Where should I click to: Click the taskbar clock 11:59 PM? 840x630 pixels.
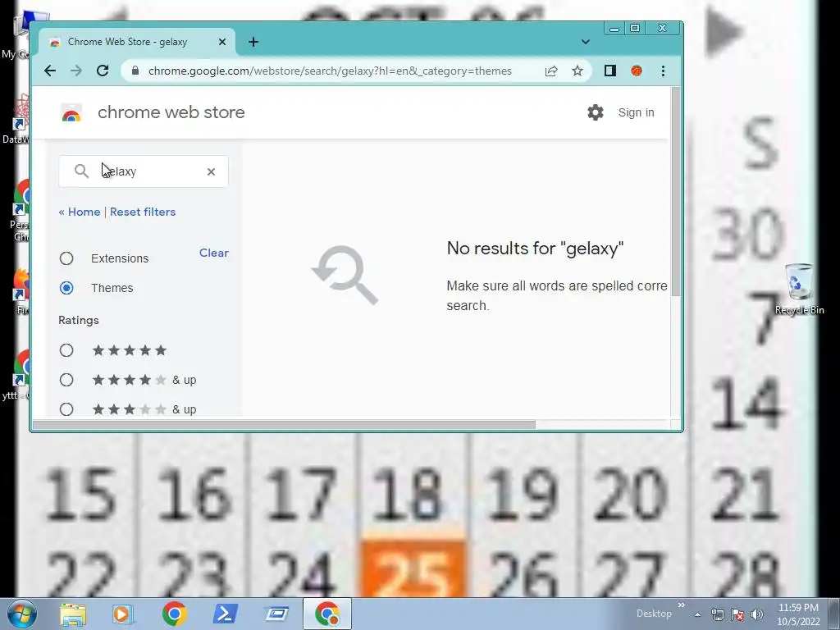[798, 608]
